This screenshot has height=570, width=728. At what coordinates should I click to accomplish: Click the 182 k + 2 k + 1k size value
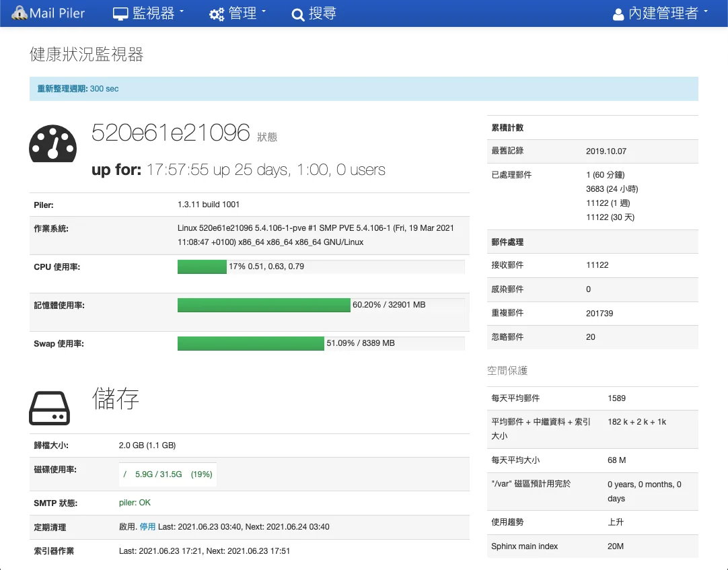click(x=636, y=422)
